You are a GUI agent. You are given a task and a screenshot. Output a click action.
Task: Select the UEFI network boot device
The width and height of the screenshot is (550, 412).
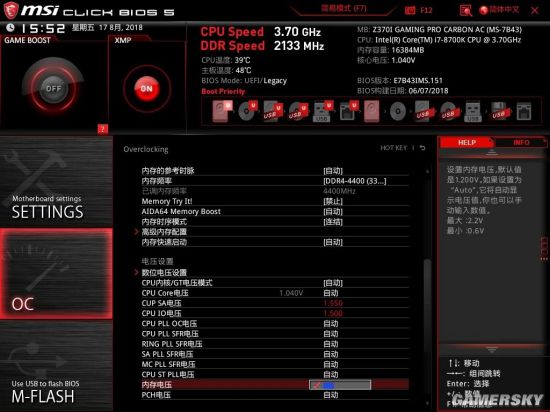click(x=348, y=111)
